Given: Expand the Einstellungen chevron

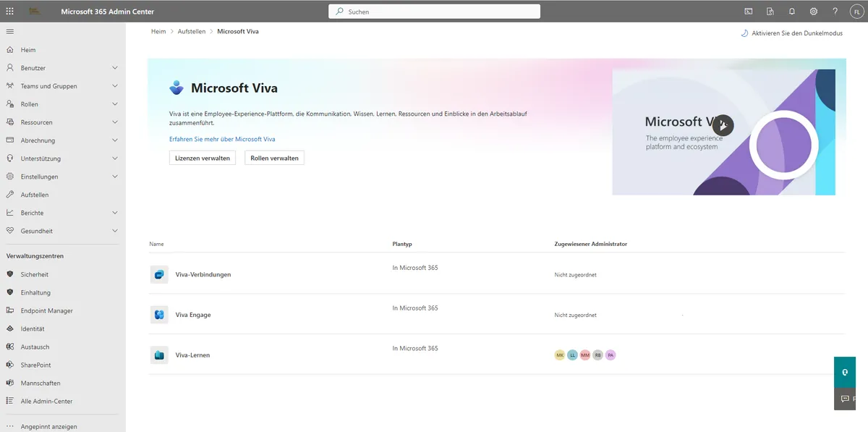Looking at the screenshot, I should [115, 177].
